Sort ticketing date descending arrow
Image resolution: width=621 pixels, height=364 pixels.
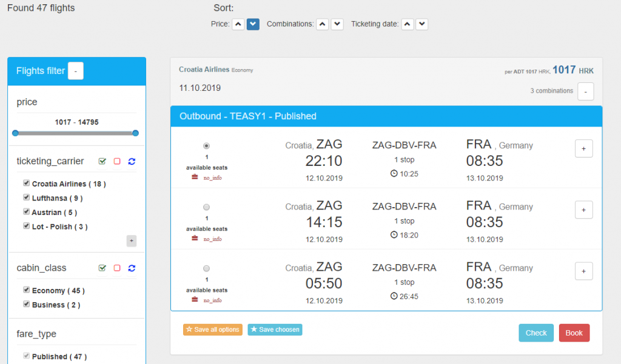coord(422,24)
